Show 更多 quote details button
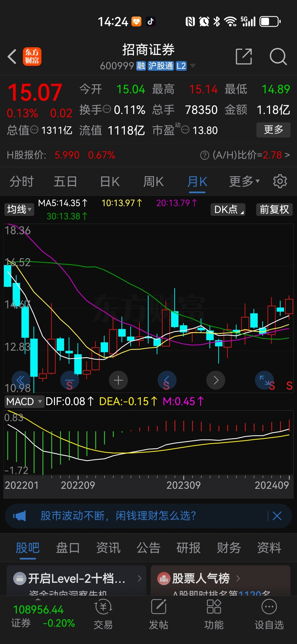The height and width of the screenshot is (644, 297). 273,130
